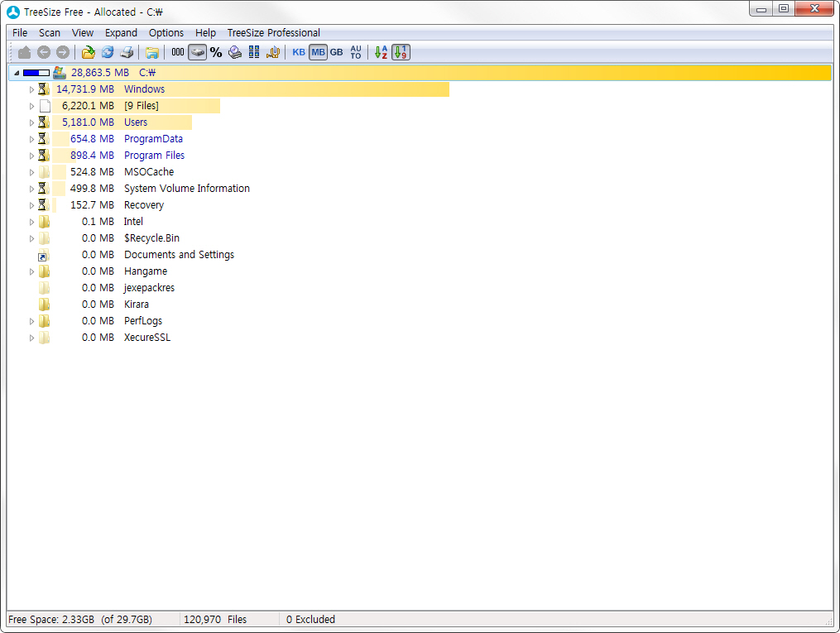Click the Windows hourglass icon
Screen dimensions: 840x633
(x=43, y=89)
